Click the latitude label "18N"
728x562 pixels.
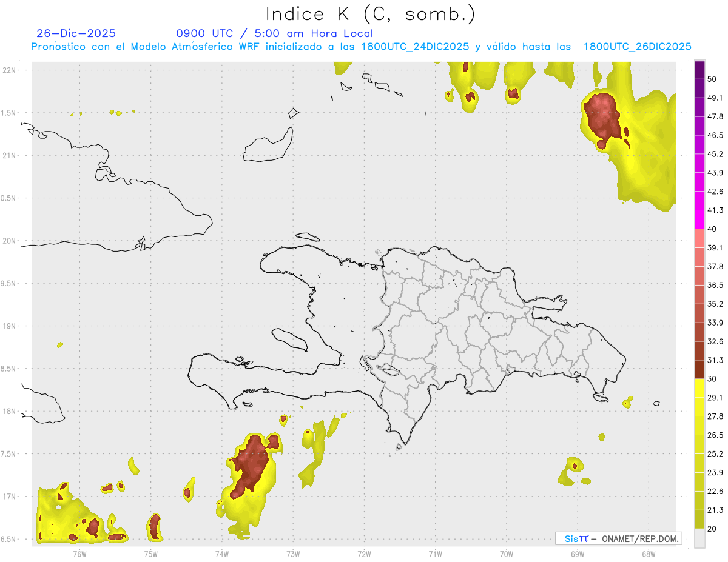[10, 412]
